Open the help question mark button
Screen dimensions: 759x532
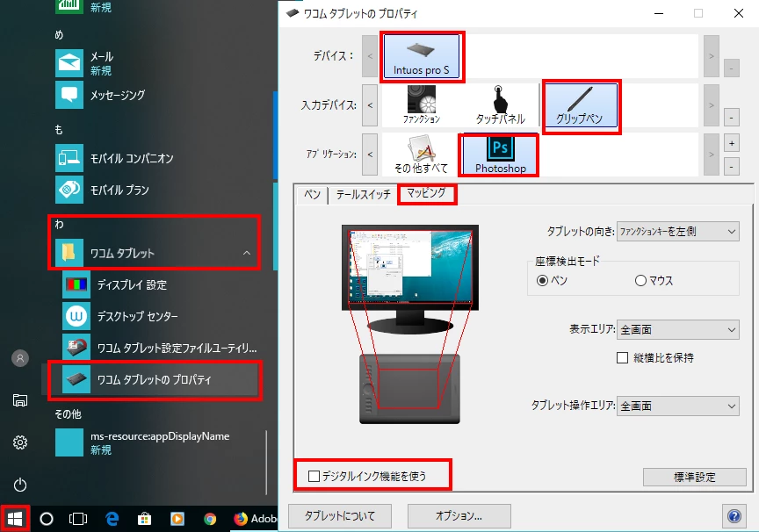click(734, 516)
